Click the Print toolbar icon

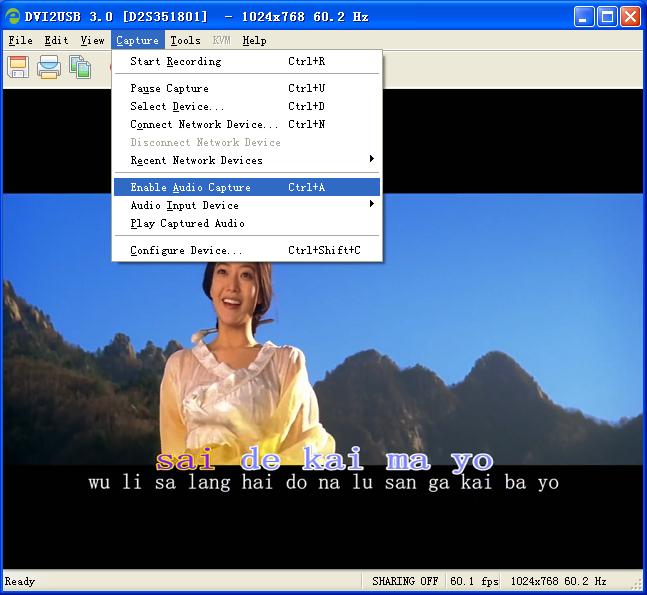[x=49, y=67]
